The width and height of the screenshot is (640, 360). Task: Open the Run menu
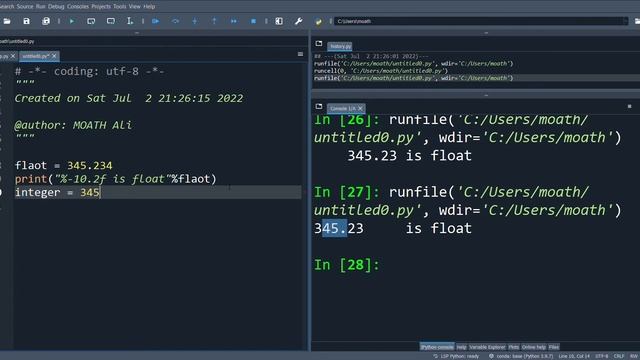tap(41, 7)
